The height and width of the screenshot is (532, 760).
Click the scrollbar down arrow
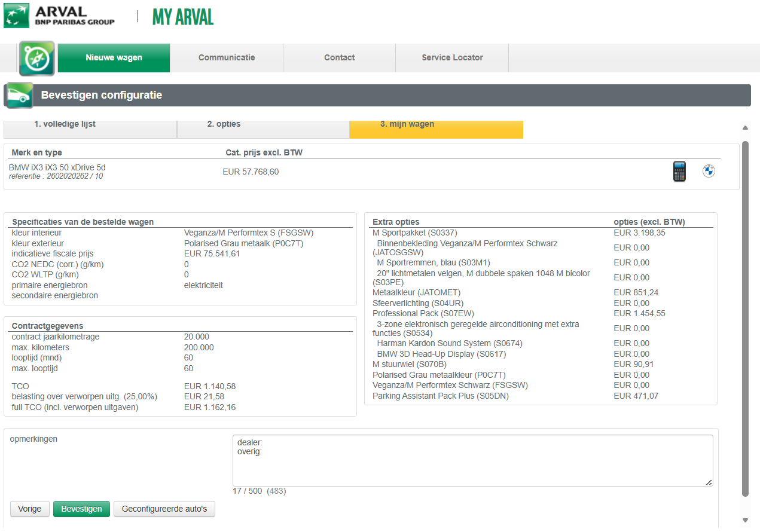pyautogui.click(x=745, y=520)
